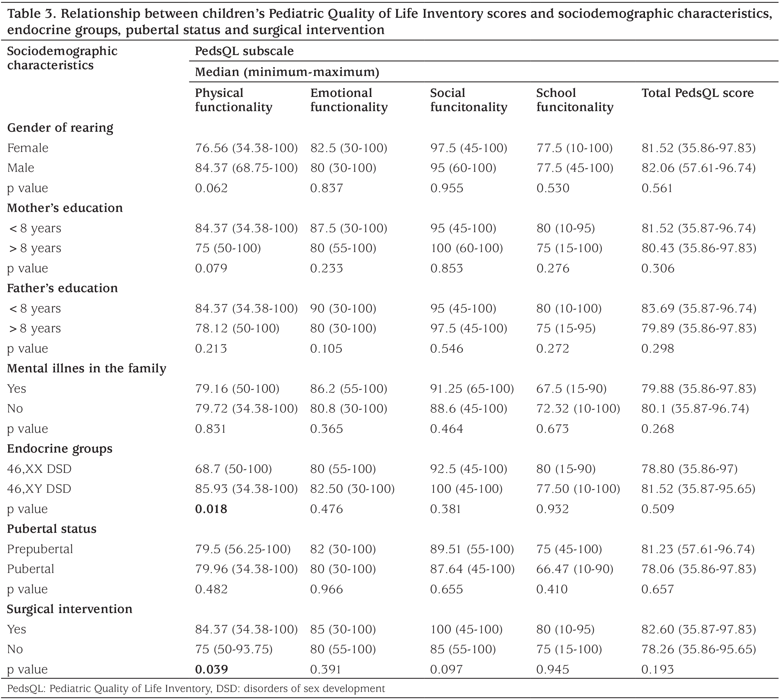Click the 0.945 p value

click(552, 669)
